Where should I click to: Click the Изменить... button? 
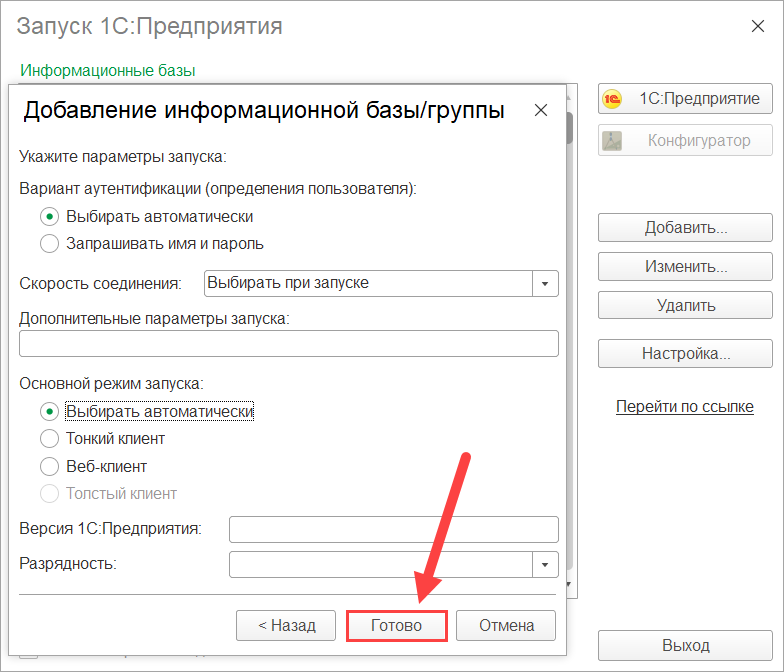[686, 266]
